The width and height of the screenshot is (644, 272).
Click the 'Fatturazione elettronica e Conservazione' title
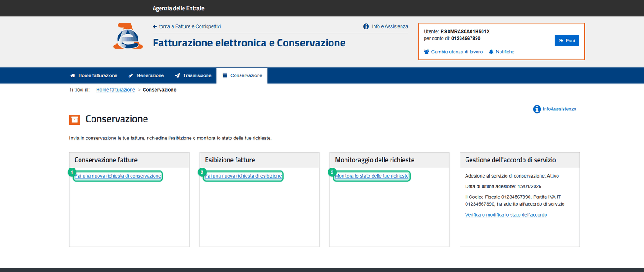249,43
